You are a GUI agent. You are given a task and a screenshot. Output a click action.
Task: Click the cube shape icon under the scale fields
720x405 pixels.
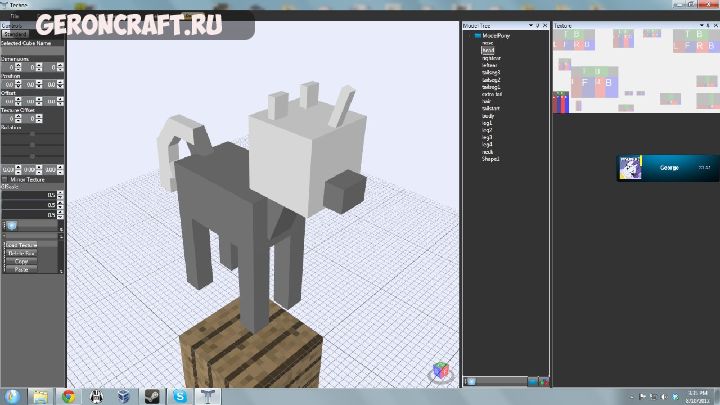pyautogui.click(x=12, y=225)
